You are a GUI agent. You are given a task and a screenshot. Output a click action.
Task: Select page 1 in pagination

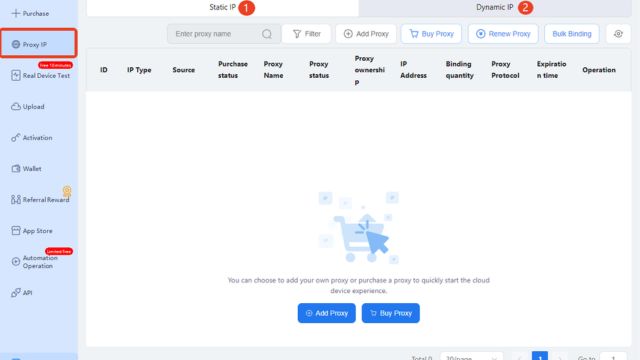coord(540,356)
